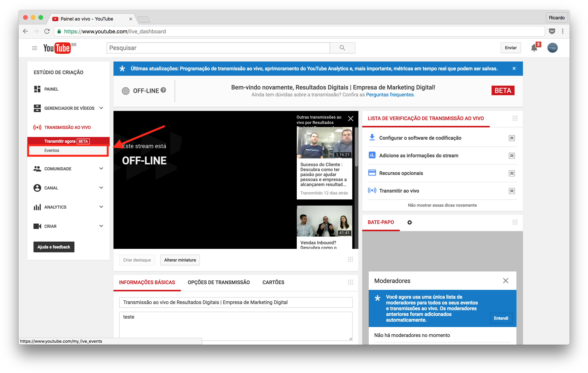Click the optional resources card icon
This screenshot has width=588, height=373.
pyautogui.click(x=372, y=173)
